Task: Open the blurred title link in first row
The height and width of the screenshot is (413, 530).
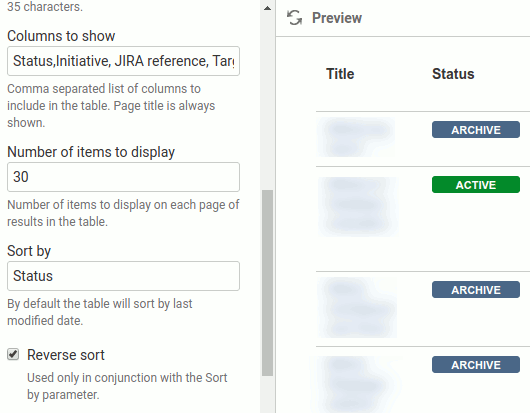Action: pos(356,137)
